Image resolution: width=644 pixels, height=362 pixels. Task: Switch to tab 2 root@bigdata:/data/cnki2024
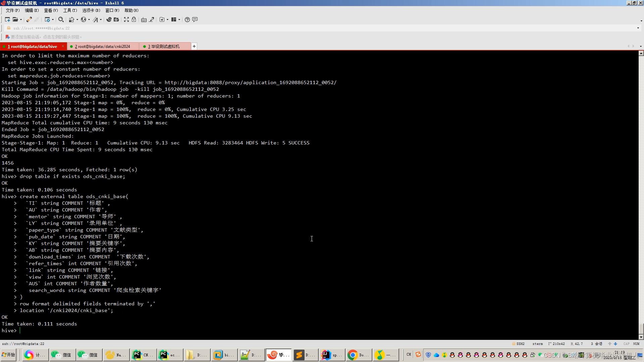point(102,47)
